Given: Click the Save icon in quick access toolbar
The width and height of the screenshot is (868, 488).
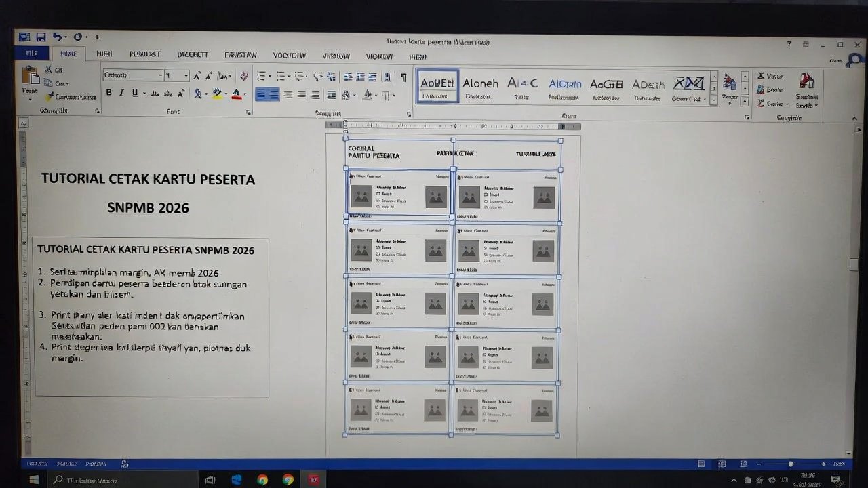Looking at the screenshot, I should point(41,37).
